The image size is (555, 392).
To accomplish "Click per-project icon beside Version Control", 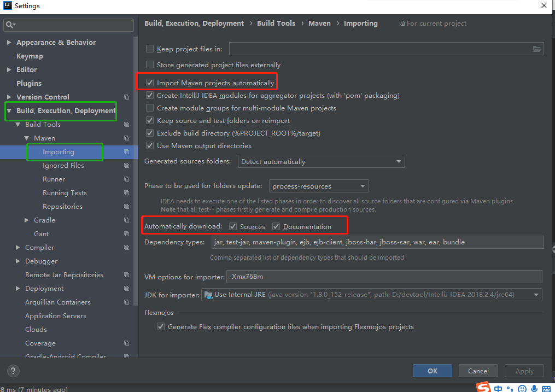I will pyautogui.click(x=126, y=97).
